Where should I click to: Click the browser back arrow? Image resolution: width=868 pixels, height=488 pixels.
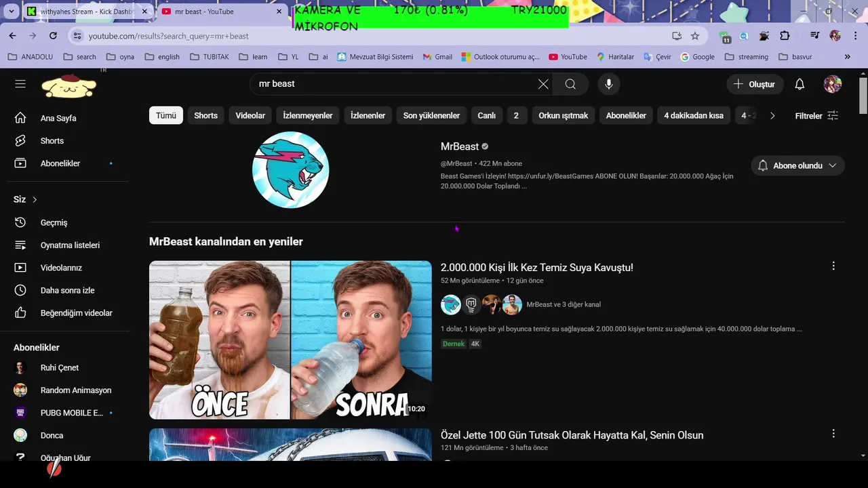tap(12, 36)
